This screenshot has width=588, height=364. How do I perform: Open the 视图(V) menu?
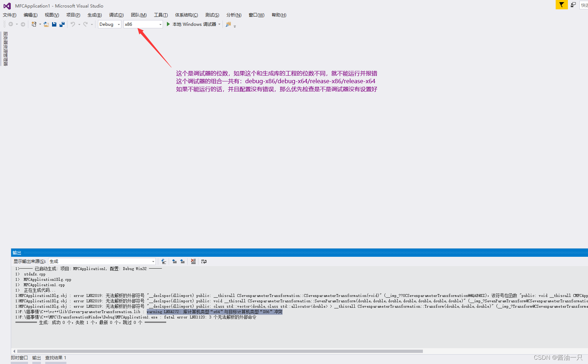[x=52, y=15]
